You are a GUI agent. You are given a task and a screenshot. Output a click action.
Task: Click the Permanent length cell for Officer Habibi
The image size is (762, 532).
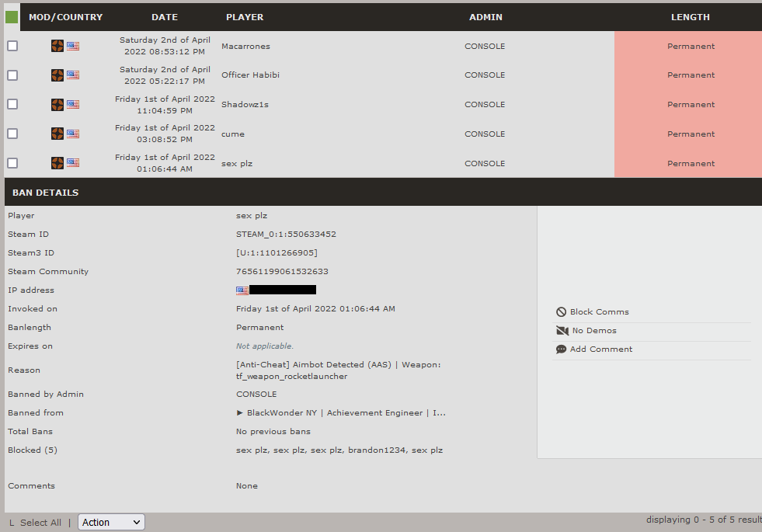click(688, 75)
